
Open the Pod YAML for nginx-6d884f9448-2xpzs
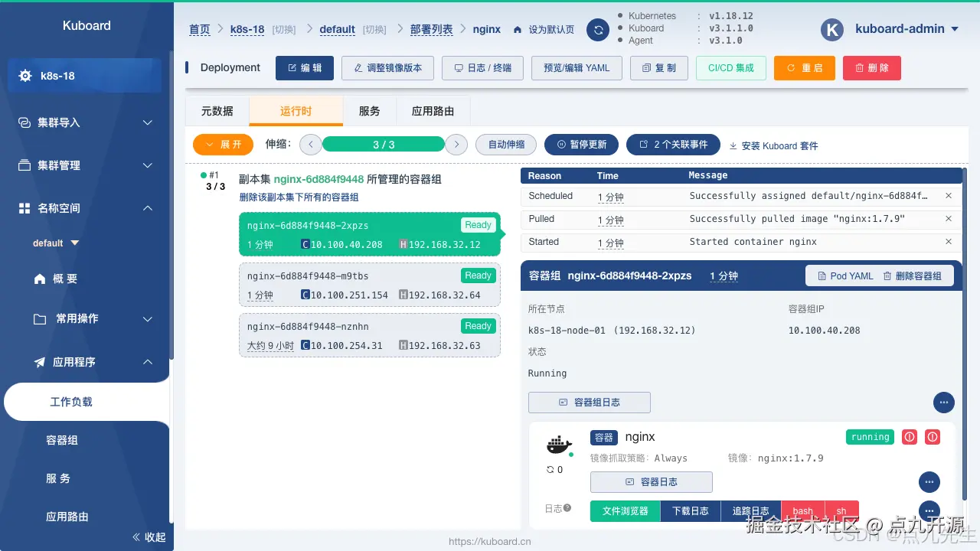tap(843, 275)
